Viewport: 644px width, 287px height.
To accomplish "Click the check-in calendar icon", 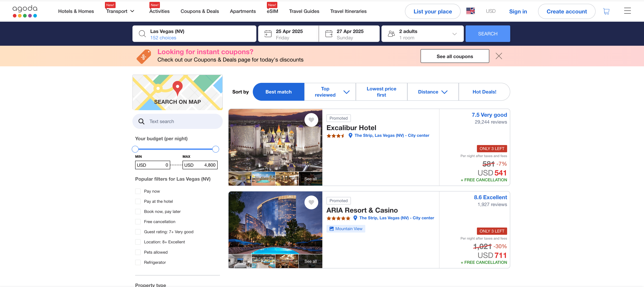I will pos(268,34).
